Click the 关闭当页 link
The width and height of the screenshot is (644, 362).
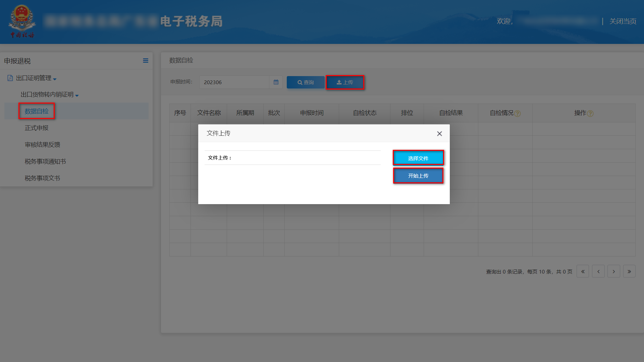[623, 21]
